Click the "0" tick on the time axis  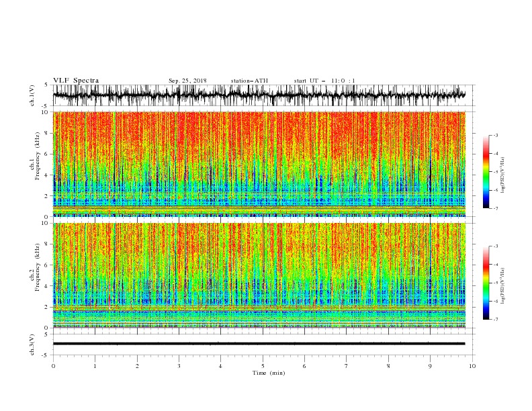click(53, 366)
